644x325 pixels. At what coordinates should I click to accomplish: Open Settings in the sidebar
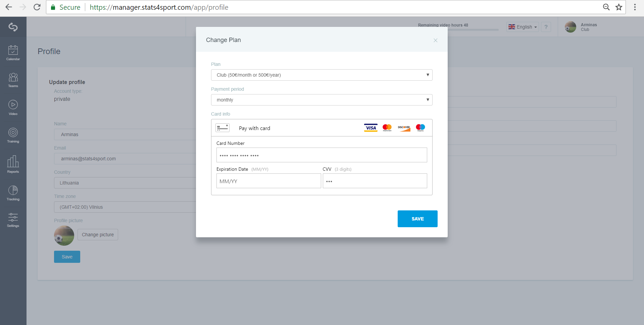coord(13,220)
